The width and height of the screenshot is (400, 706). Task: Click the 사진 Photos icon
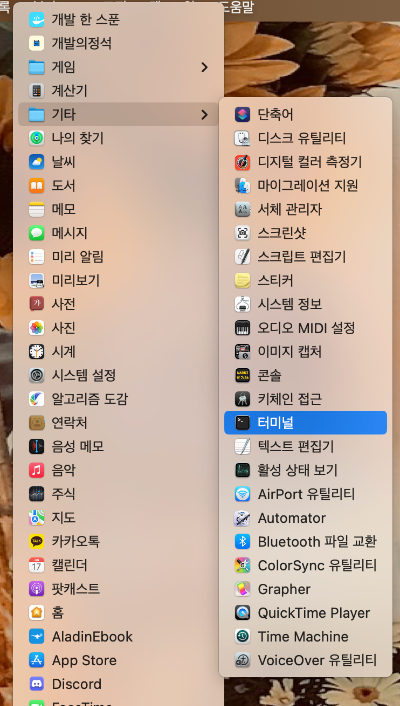click(x=36, y=328)
